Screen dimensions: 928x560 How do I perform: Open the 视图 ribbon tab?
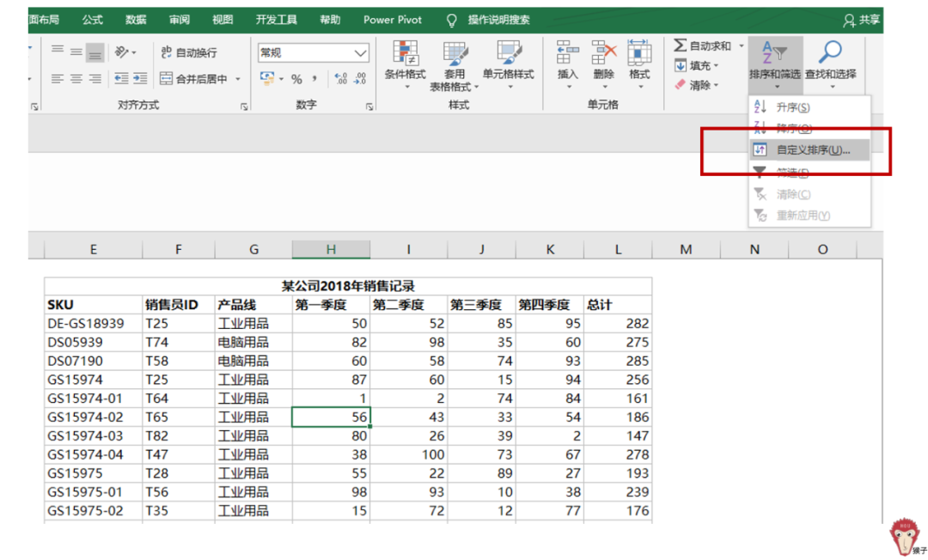point(223,20)
